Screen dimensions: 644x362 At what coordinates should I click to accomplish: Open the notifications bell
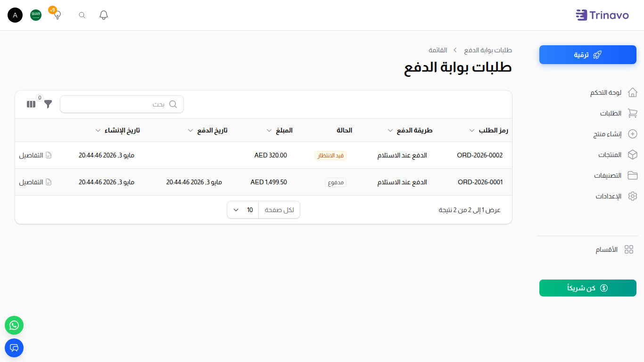click(104, 15)
